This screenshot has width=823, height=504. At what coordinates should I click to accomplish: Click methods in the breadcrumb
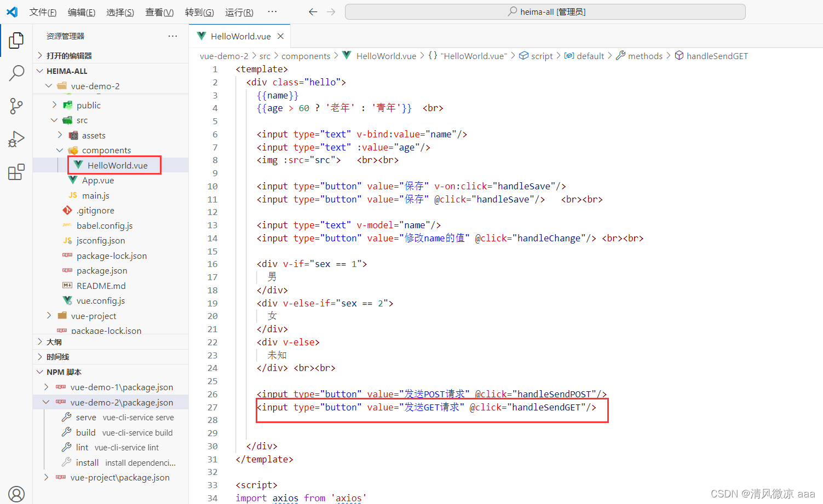639,56
